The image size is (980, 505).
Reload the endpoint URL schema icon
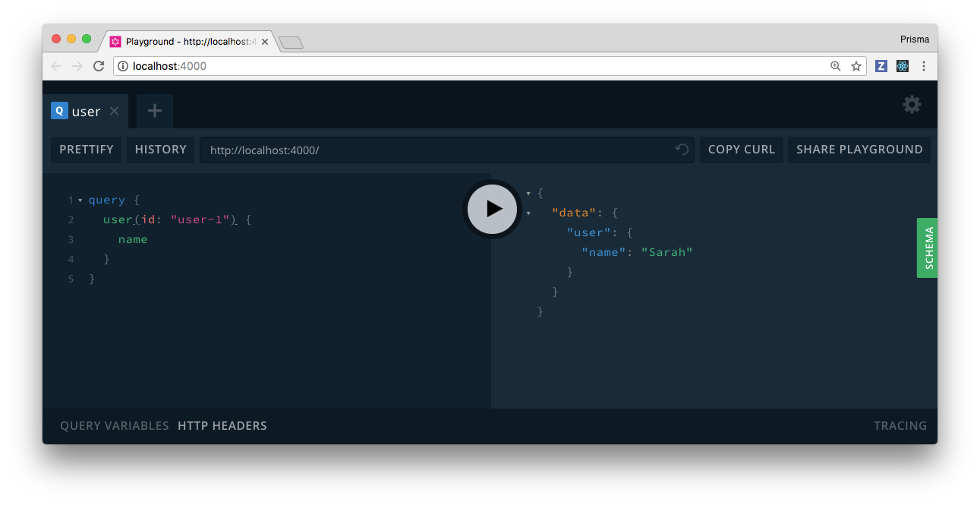click(682, 150)
